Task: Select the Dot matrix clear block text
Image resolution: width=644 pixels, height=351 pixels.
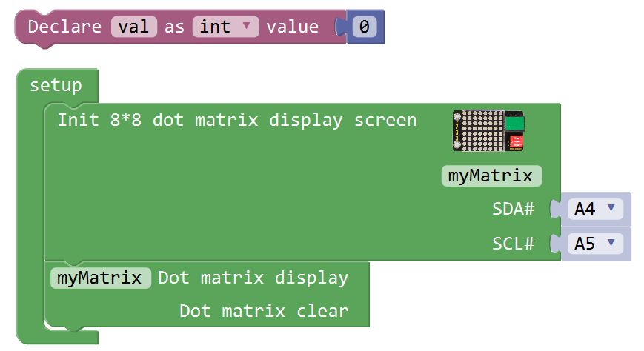Action: [x=264, y=311]
